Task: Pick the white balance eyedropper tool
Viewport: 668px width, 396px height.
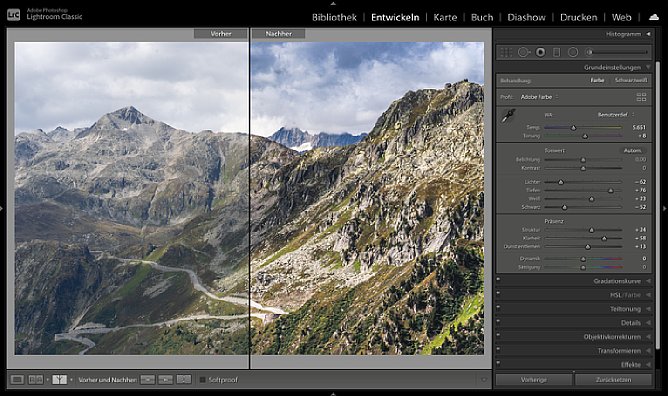Action: pos(508,116)
